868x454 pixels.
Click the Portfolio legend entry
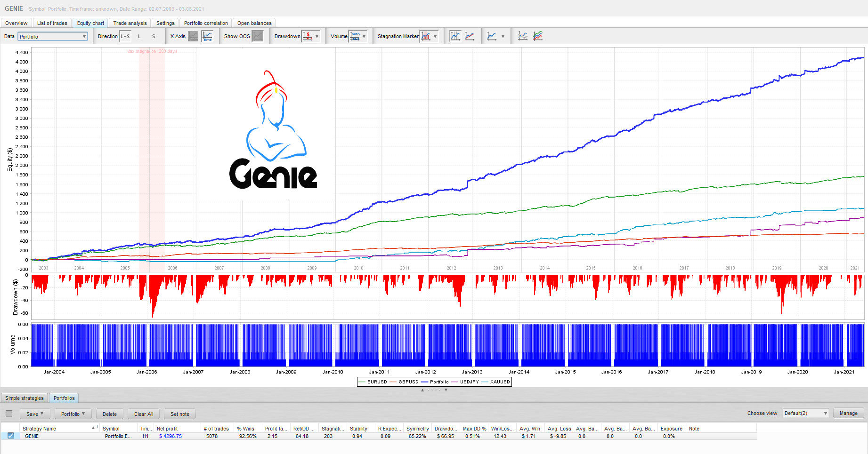[435, 382]
